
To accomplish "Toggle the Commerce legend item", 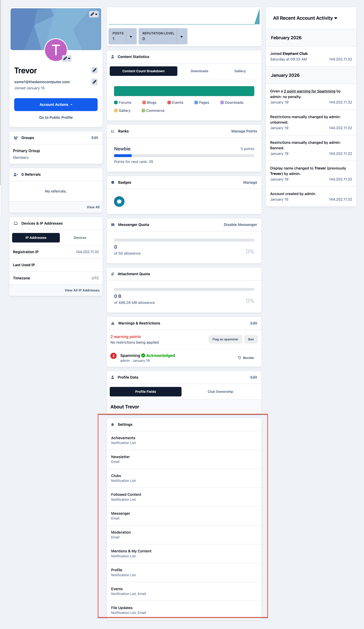I will coord(153,111).
